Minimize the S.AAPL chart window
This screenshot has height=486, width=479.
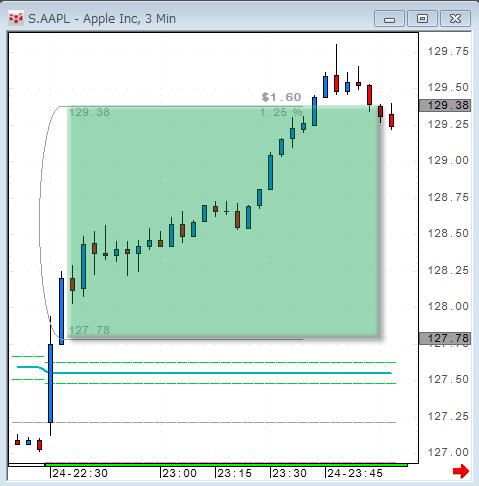click(x=389, y=18)
